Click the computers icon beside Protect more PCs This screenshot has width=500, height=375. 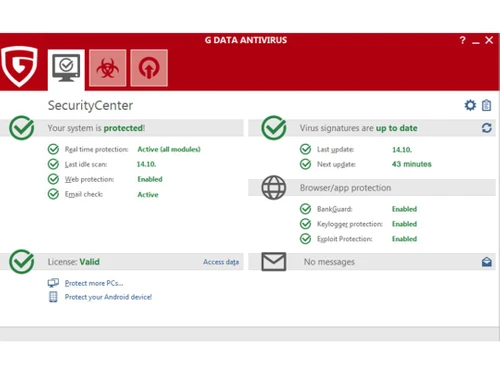[x=53, y=283]
